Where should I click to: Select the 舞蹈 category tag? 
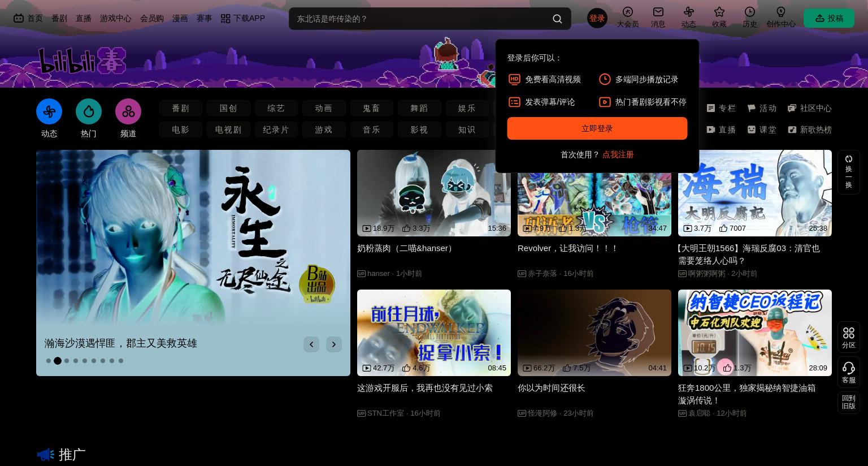[419, 108]
